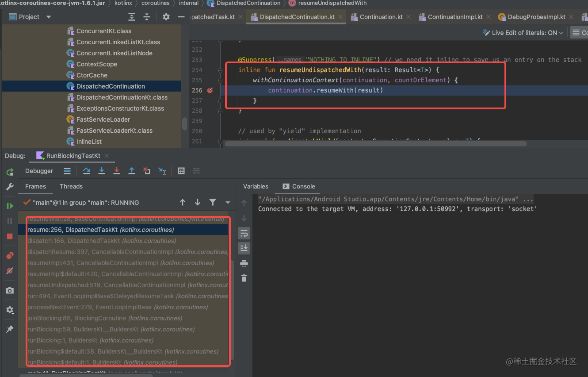This screenshot has width=588, height=377.
Task: Click the Pin Tab icon in the debug sidebar
Action: pyautogui.click(x=10, y=329)
